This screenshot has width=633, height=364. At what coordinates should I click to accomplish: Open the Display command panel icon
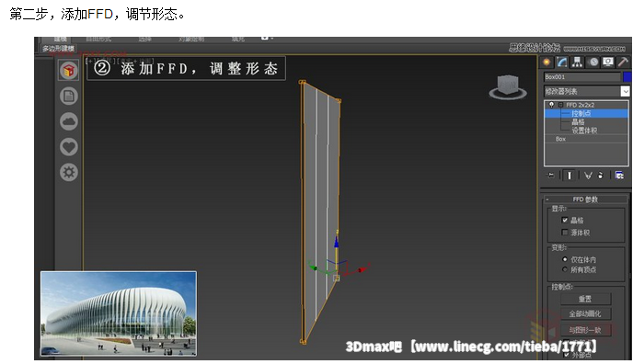[x=608, y=63]
